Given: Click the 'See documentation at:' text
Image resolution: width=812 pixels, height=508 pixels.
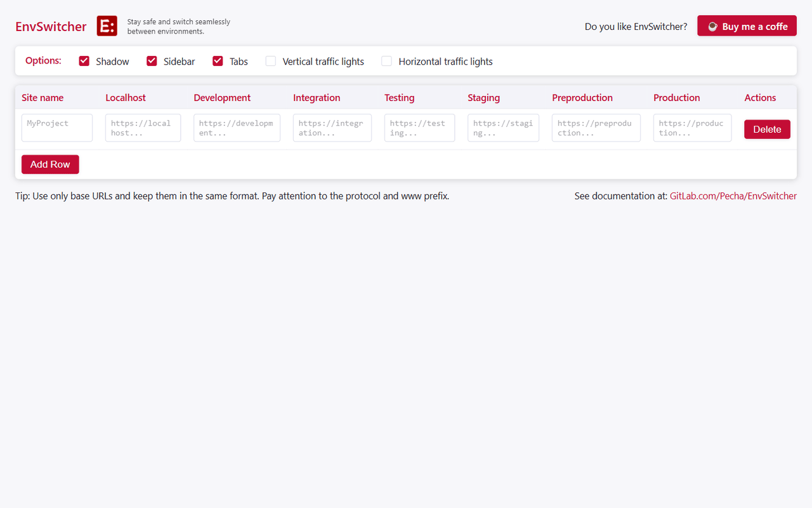Looking at the screenshot, I should tap(620, 196).
